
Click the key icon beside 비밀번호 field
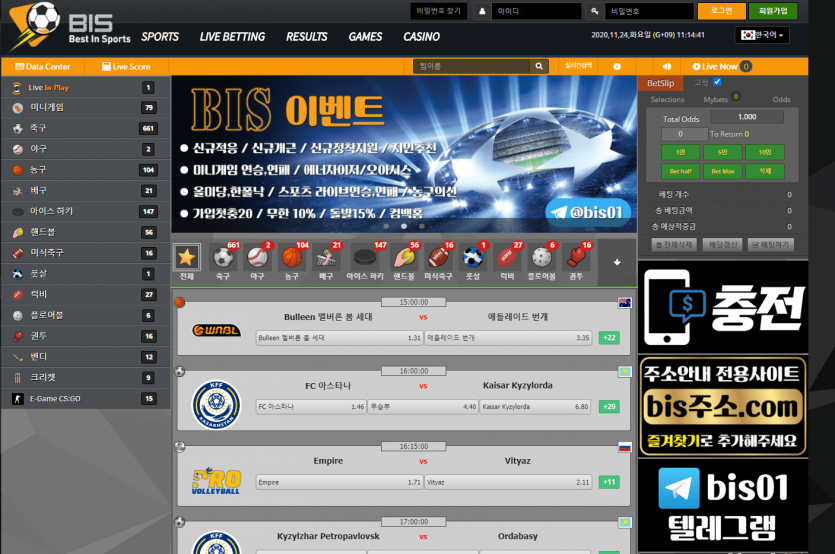click(595, 11)
